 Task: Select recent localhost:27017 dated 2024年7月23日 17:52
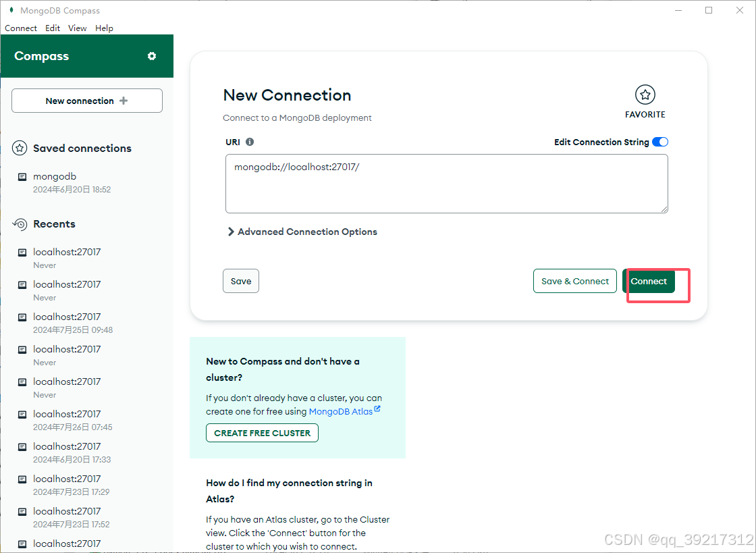pyautogui.click(x=87, y=517)
